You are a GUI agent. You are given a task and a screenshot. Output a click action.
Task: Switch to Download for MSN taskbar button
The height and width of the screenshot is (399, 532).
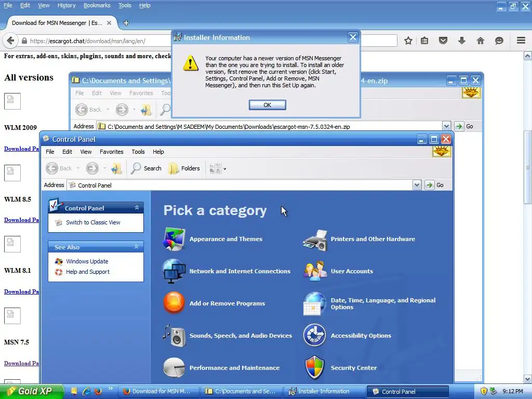tap(158, 392)
